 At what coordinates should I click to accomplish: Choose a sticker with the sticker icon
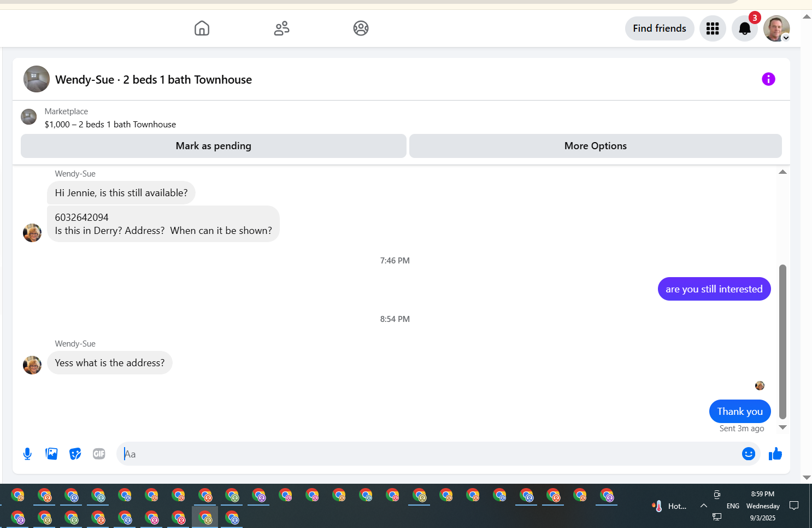point(75,454)
